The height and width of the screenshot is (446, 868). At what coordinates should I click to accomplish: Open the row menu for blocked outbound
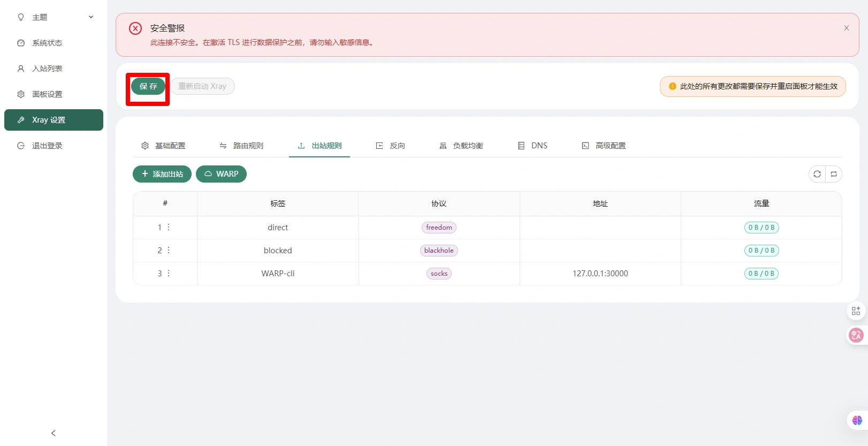tap(169, 251)
